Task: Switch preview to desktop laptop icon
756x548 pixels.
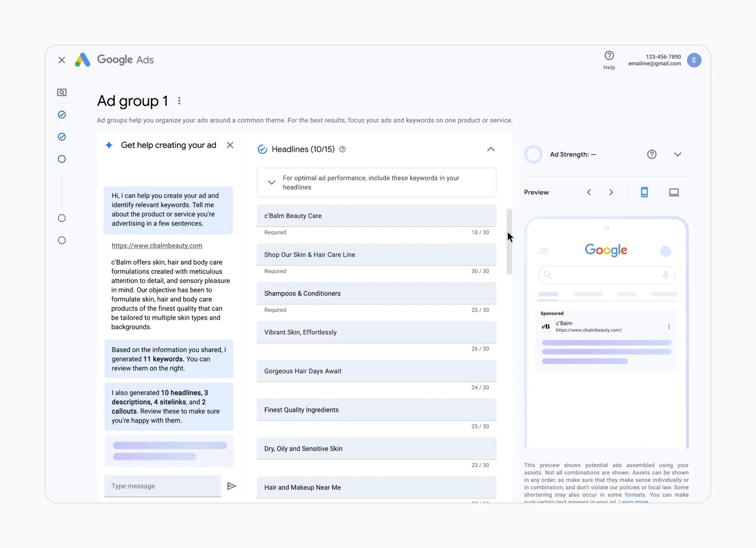Action: (674, 192)
